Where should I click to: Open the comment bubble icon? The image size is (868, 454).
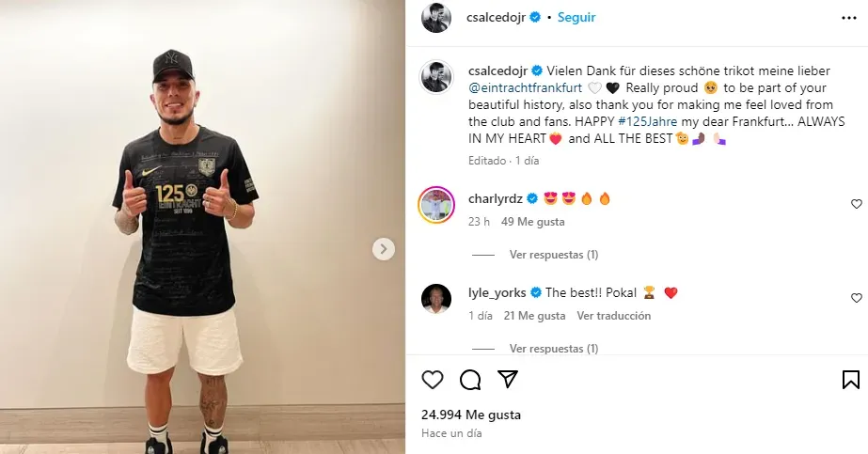click(x=470, y=380)
